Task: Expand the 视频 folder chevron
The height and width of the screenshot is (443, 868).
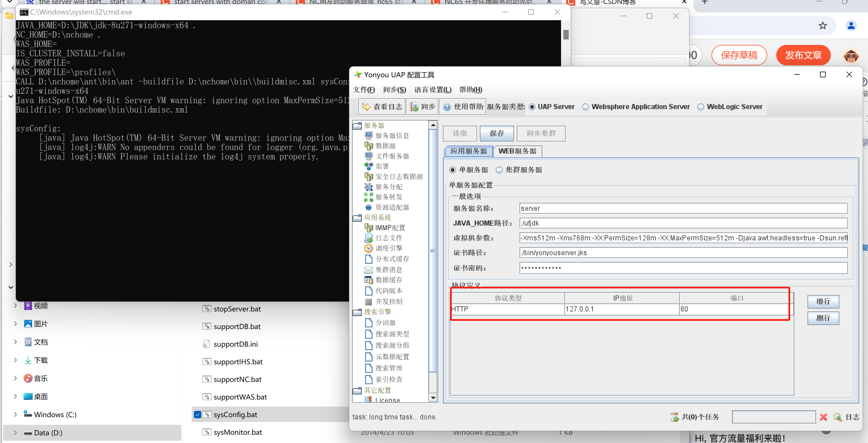Action: (15, 305)
